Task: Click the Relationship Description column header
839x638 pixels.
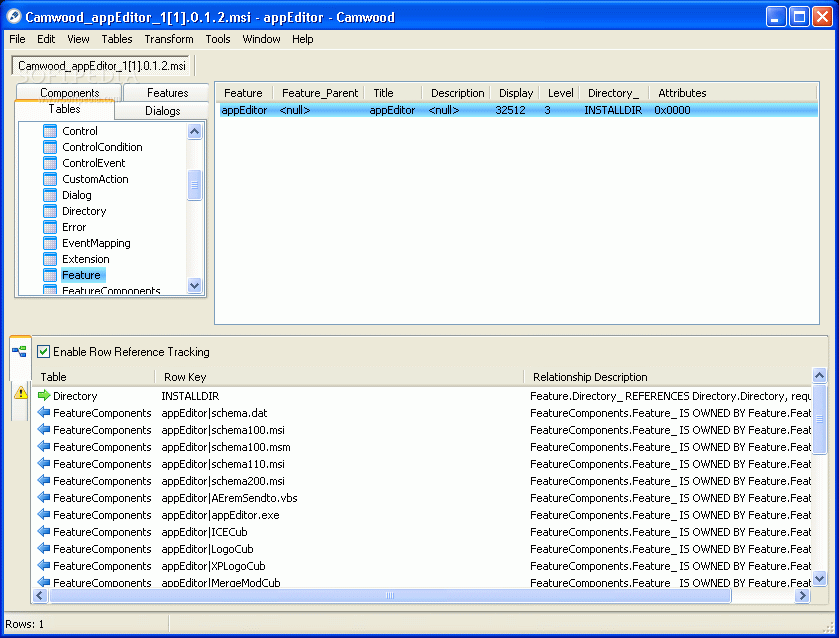Action: 667,377
